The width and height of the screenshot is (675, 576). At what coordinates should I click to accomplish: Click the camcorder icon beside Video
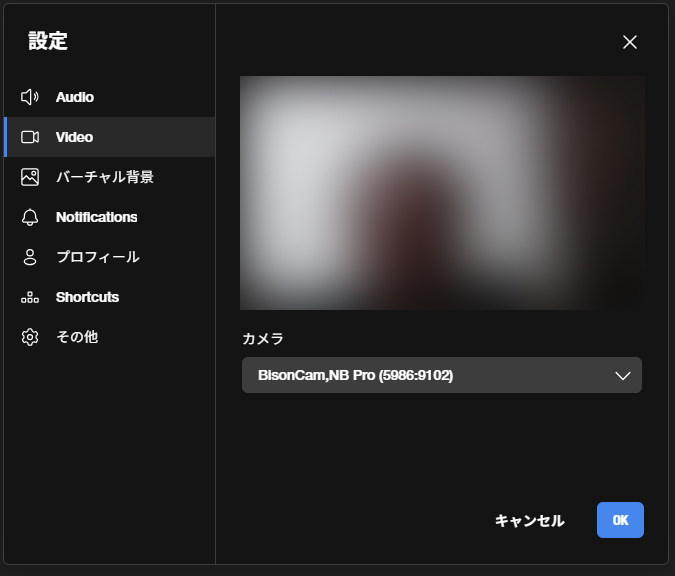pos(30,137)
